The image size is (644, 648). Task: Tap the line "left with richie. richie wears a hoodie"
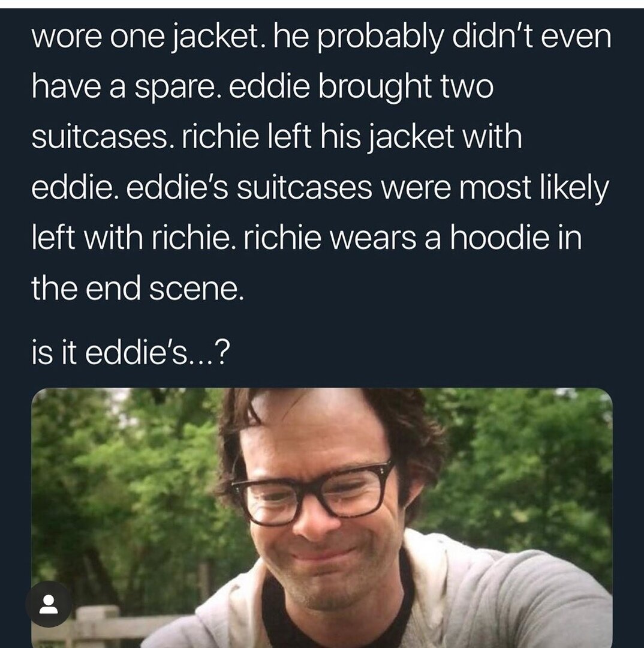(x=290, y=238)
